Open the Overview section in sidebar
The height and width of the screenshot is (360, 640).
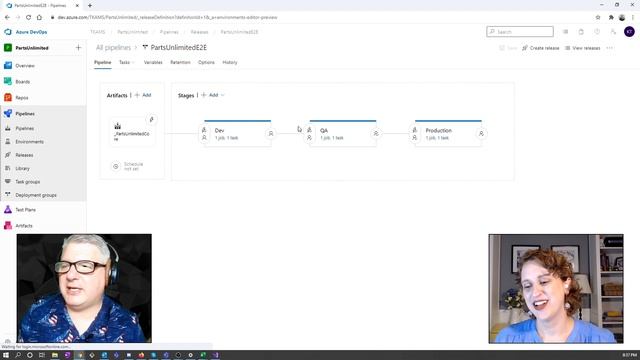(25, 66)
